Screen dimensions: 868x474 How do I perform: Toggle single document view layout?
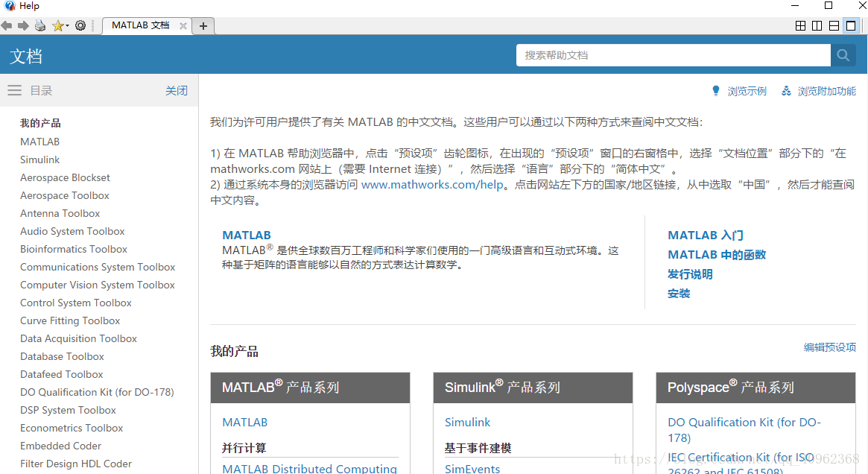point(850,26)
